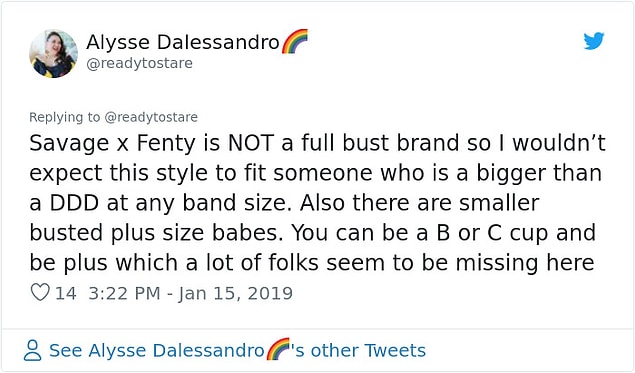635x373 pixels.
Task: Click "DDD" in the tweet text
Action: (74, 203)
